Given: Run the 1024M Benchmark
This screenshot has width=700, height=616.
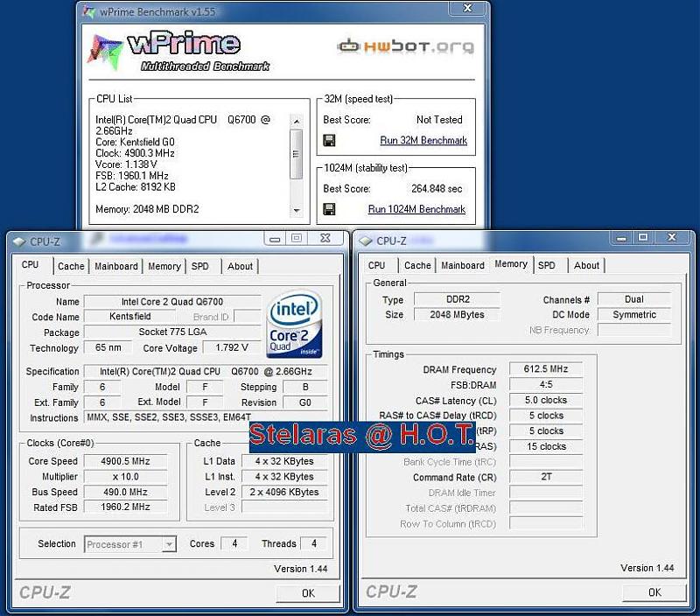Looking at the screenshot, I should (416, 209).
